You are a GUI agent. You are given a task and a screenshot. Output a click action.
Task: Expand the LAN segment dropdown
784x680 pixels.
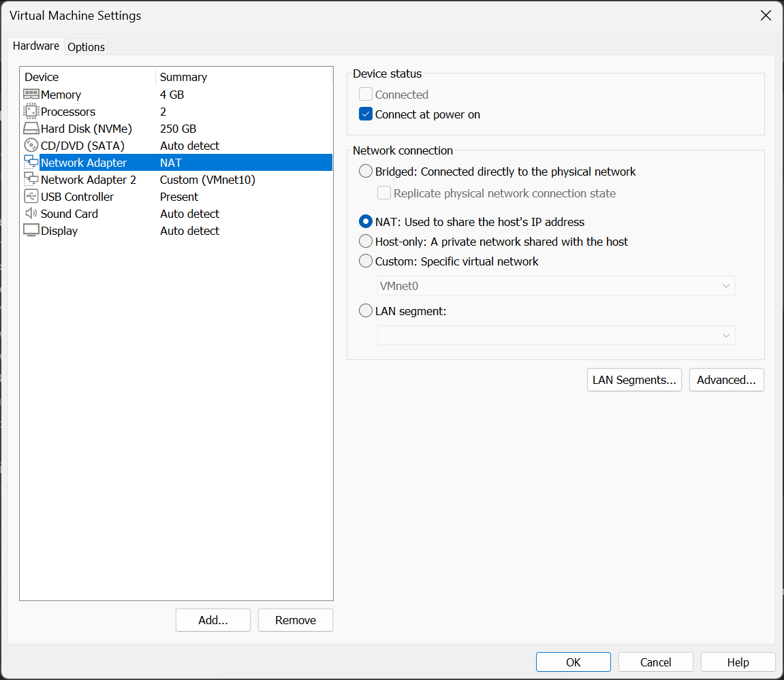[726, 335]
